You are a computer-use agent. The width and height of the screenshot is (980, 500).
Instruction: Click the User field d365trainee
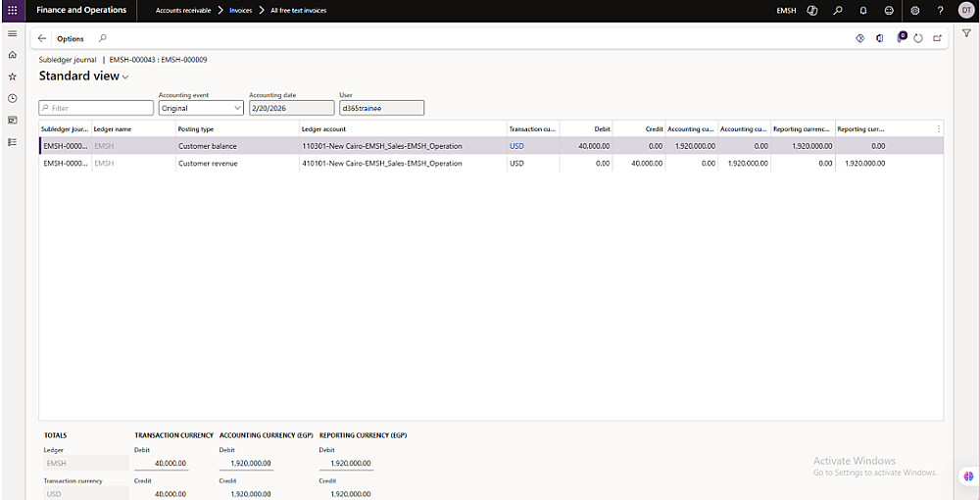click(382, 108)
